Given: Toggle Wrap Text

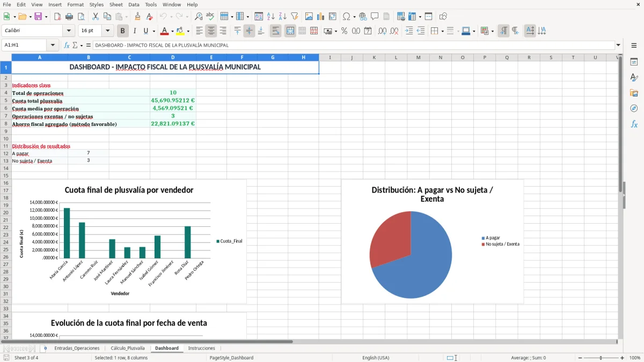Looking at the screenshot, I should (276, 31).
